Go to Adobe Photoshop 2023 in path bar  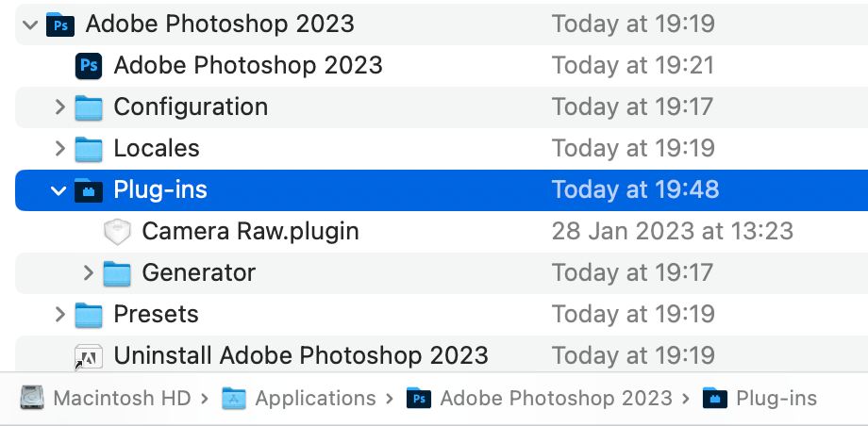[x=556, y=399]
